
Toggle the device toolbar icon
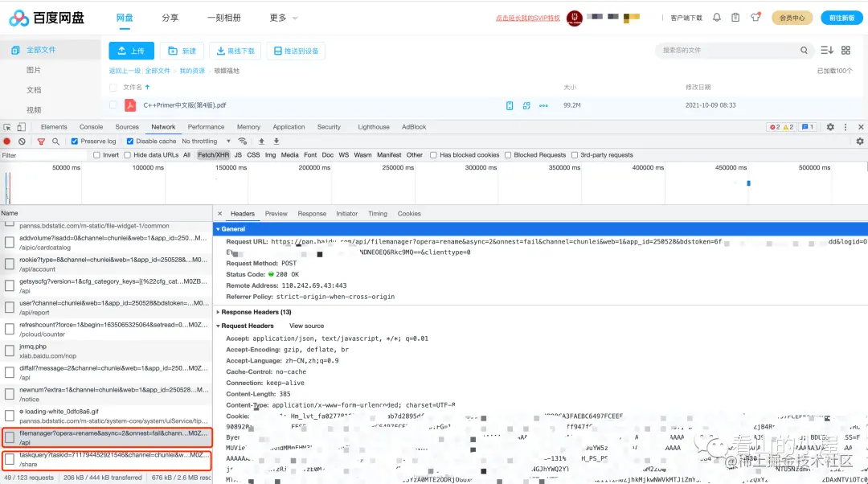point(21,127)
